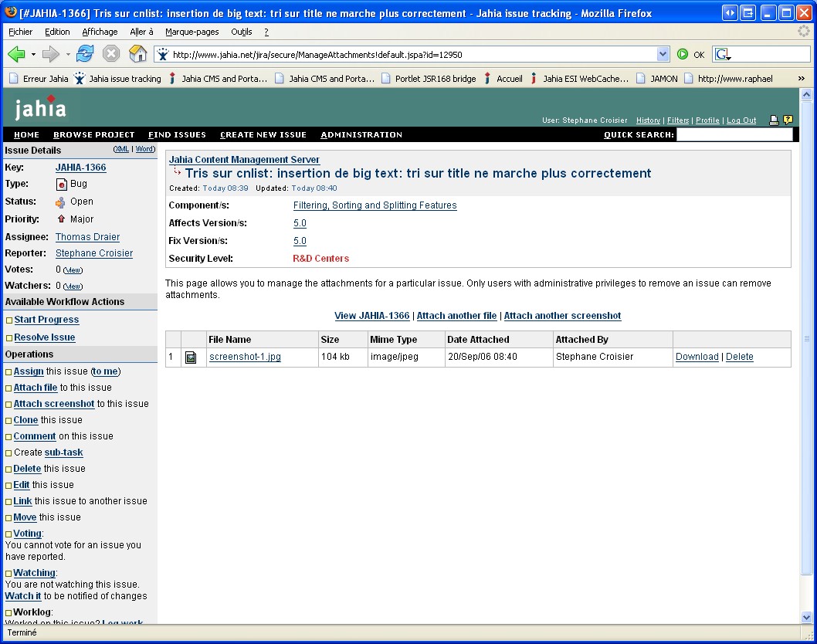Image resolution: width=817 pixels, height=644 pixels.
Task: Click Attach another screenshot link
Action: pyautogui.click(x=562, y=316)
